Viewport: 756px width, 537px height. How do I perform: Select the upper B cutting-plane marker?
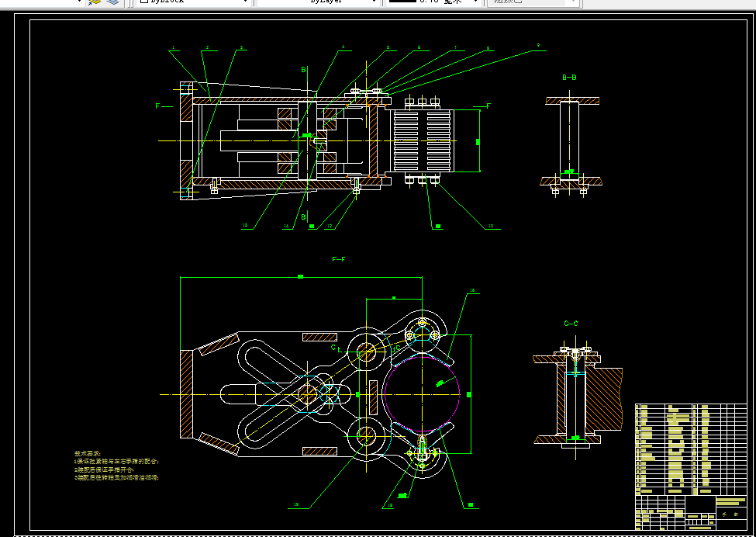pos(304,70)
